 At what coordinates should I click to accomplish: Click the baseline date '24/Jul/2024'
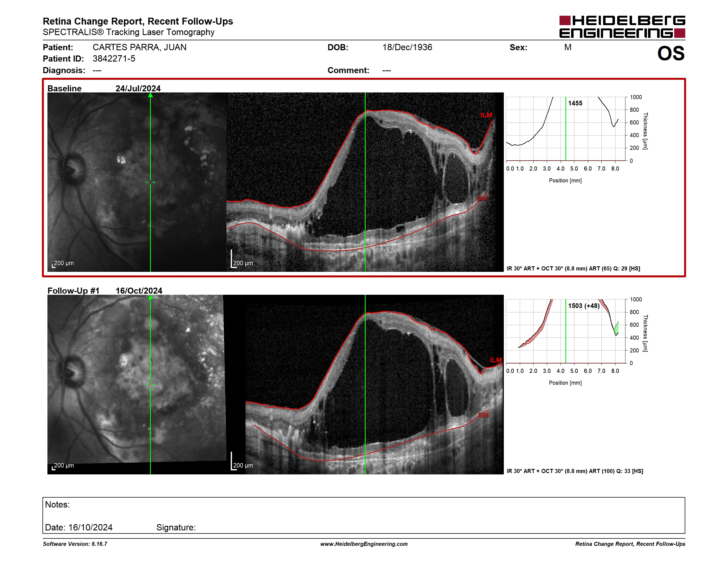(x=138, y=88)
